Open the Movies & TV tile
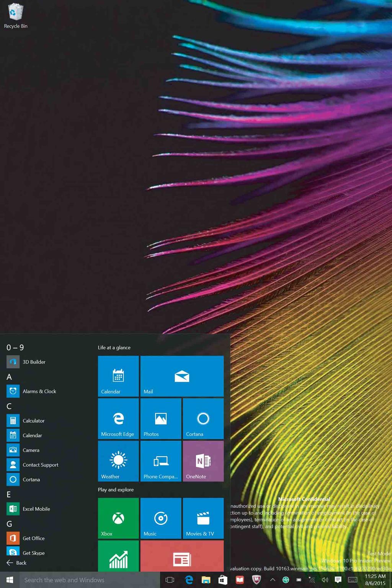Screen dimensions: 392x588 click(x=203, y=518)
